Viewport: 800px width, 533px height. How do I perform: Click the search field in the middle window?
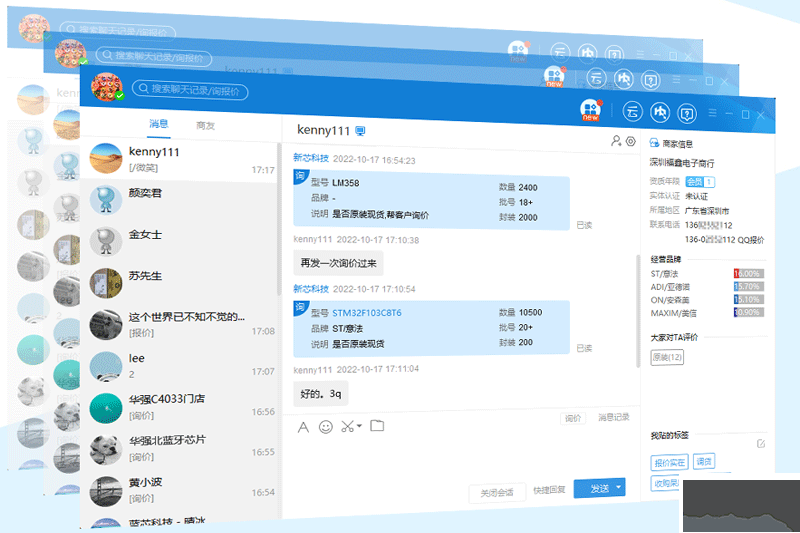154,56
